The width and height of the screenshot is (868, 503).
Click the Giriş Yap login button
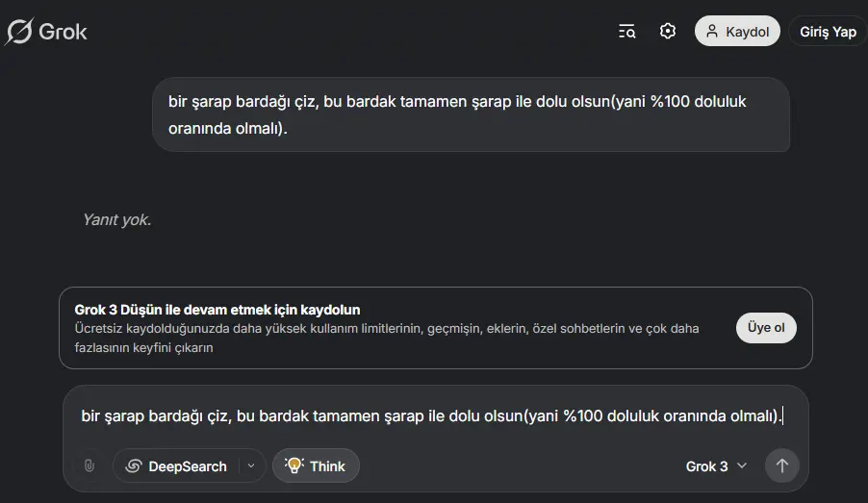(828, 32)
